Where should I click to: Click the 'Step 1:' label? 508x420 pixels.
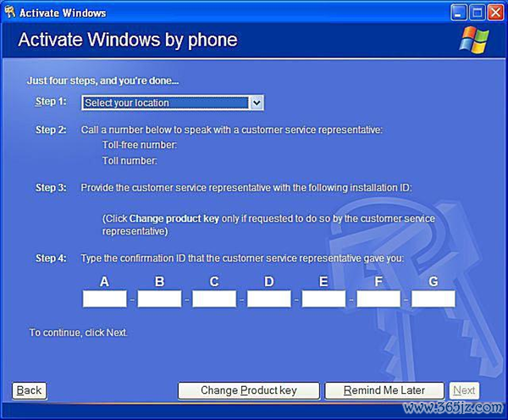(x=51, y=102)
